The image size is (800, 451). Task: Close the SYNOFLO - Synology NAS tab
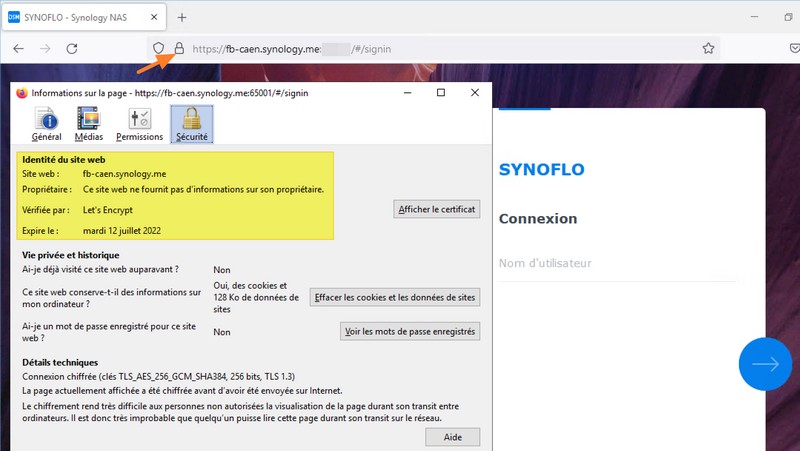[x=154, y=17]
